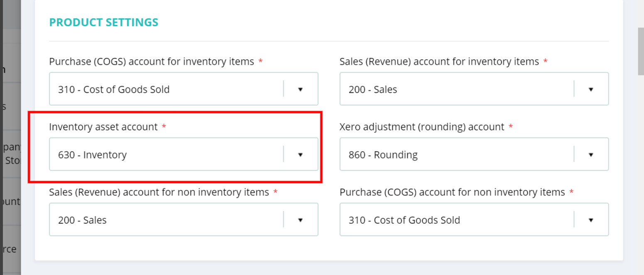Click 'Purchase (COGS) account for non inventory items' label
This screenshot has height=275, width=644.
(x=452, y=192)
